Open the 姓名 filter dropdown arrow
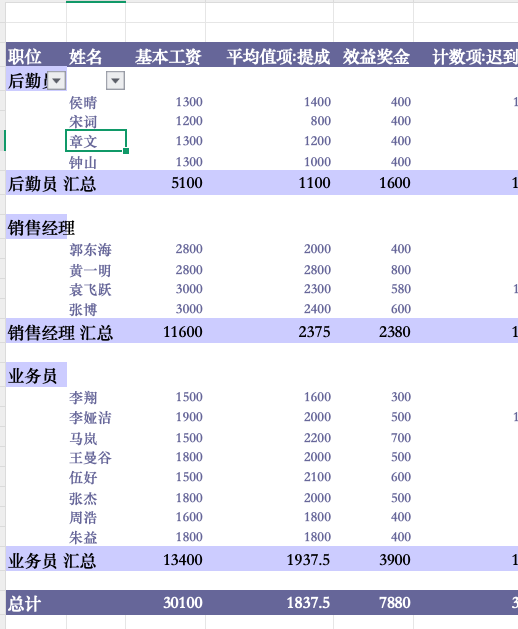The height and width of the screenshot is (629, 518). (x=116, y=81)
